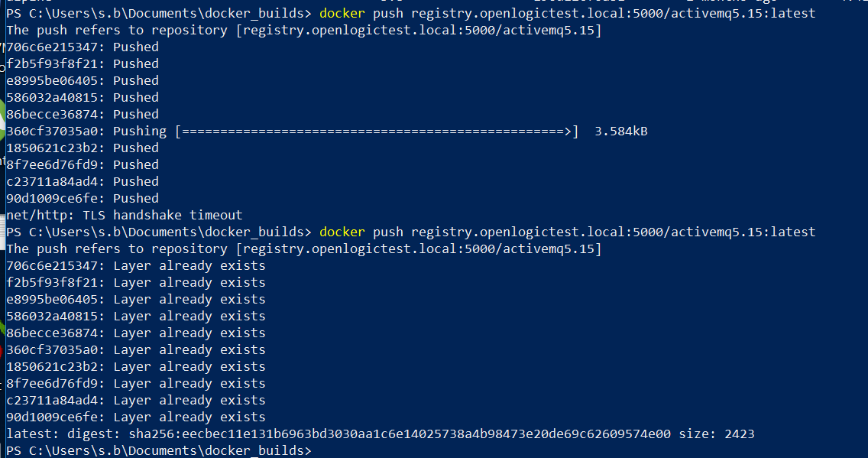The image size is (868, 458).
Task: Click the first yellow docker command word
Action: pyautogui.click(x=342, y=13)
